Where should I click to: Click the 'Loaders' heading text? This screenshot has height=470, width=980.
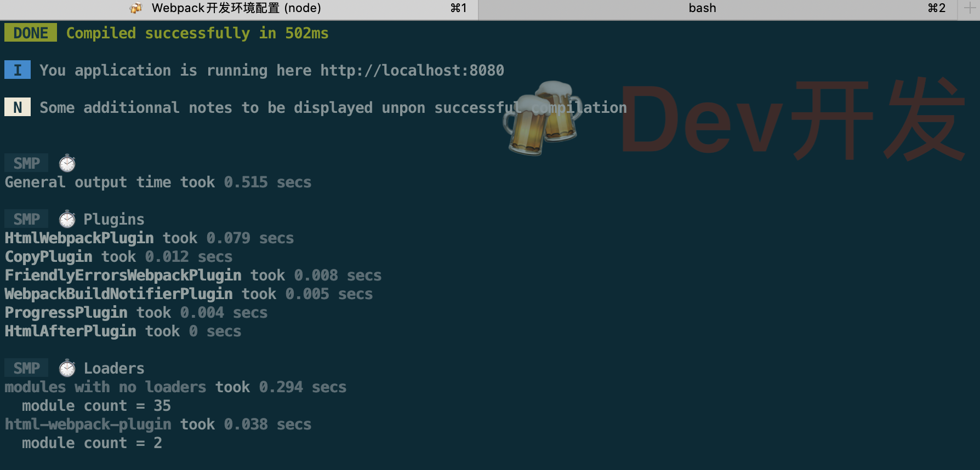[114, 368]
